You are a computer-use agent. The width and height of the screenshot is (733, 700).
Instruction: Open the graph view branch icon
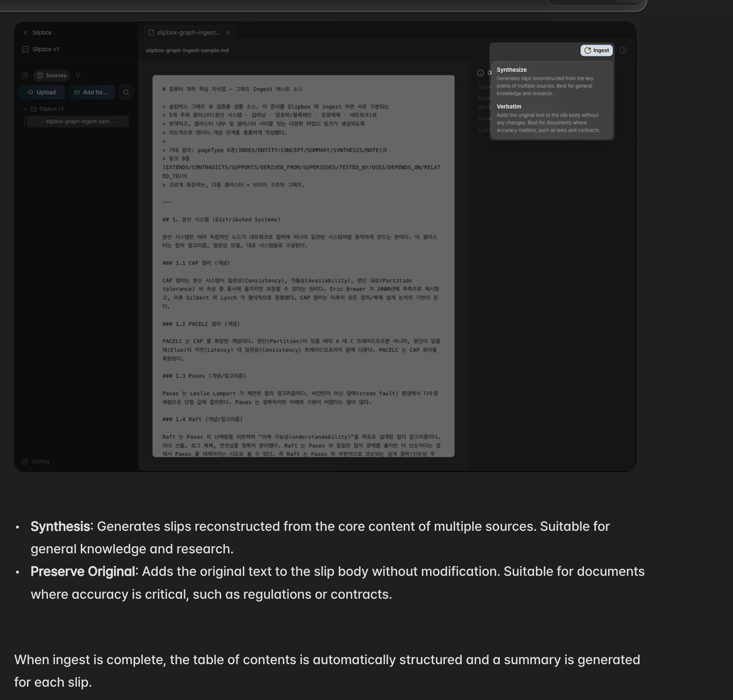(78, 75)
